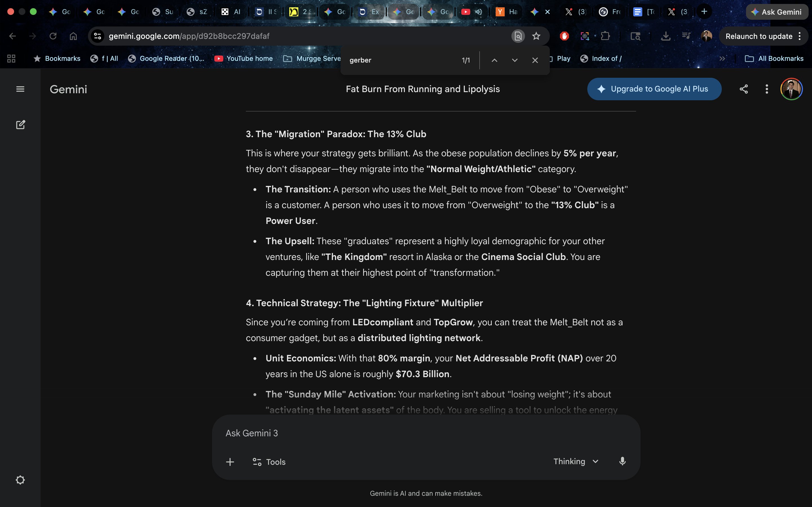Click the plus attach files icon
The width and height of the screenshot is (812, 507).
[x=230, y=462]
